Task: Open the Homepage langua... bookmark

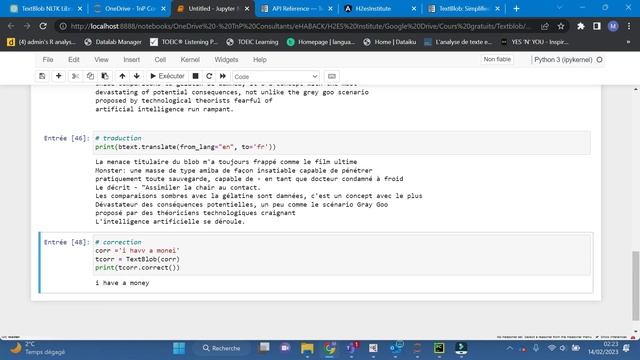Action: click(321, 42)
